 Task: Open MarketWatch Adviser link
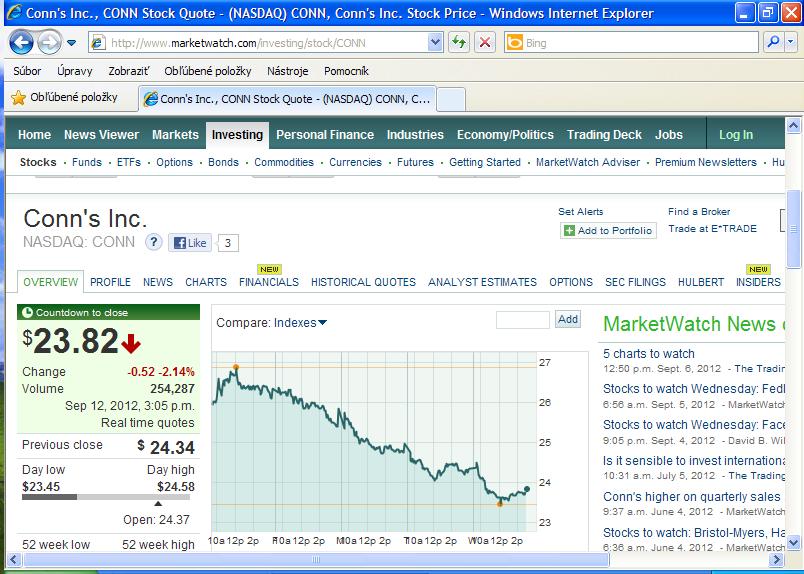(588, 162)
